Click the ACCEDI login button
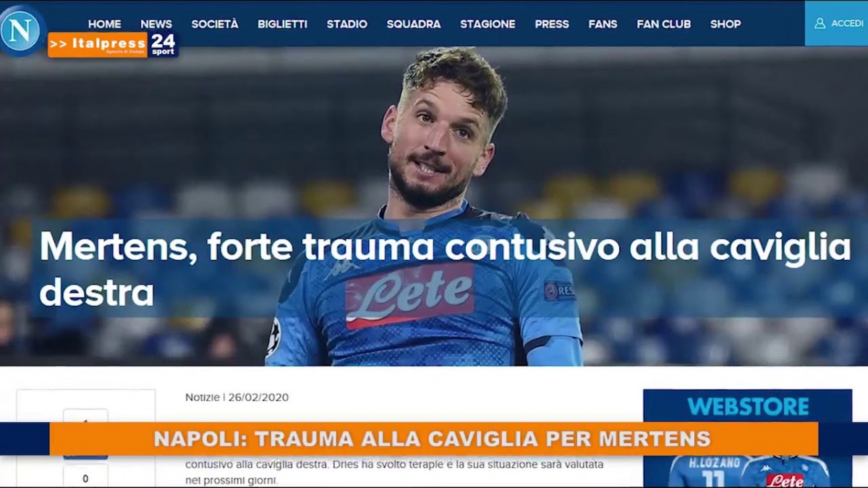 pos(837,23)
